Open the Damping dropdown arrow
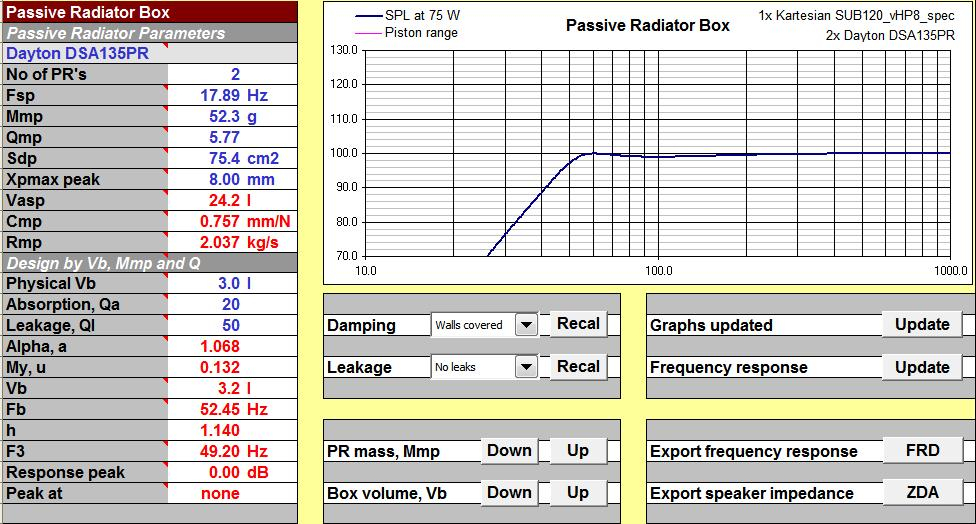Image resolution: width=976 pixels, height=524 pixels. point(527,325)
